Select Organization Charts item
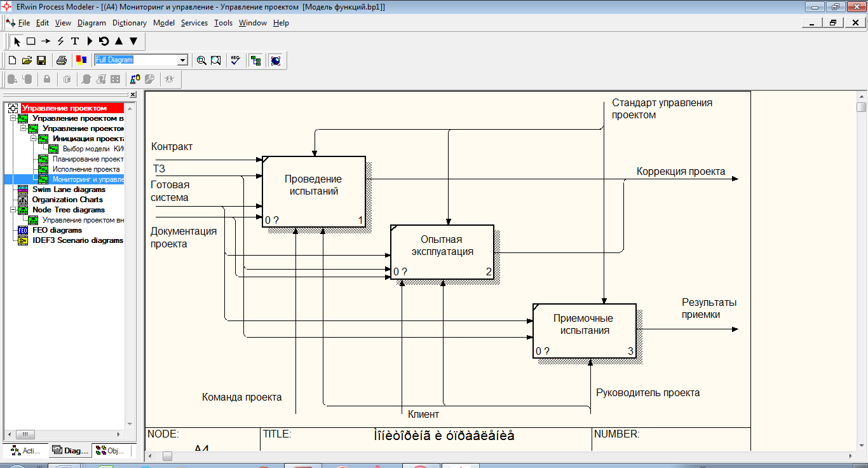Image resolution: width=868 pixels, height=468 pixels. pyautogui.click(x=67, y=200)
